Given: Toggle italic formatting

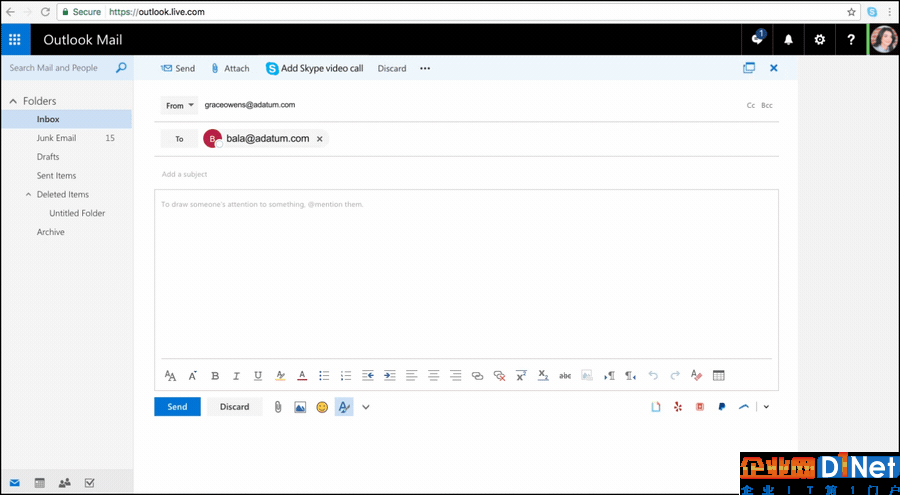Looking at the screenshot, I should tap(236, 376).
